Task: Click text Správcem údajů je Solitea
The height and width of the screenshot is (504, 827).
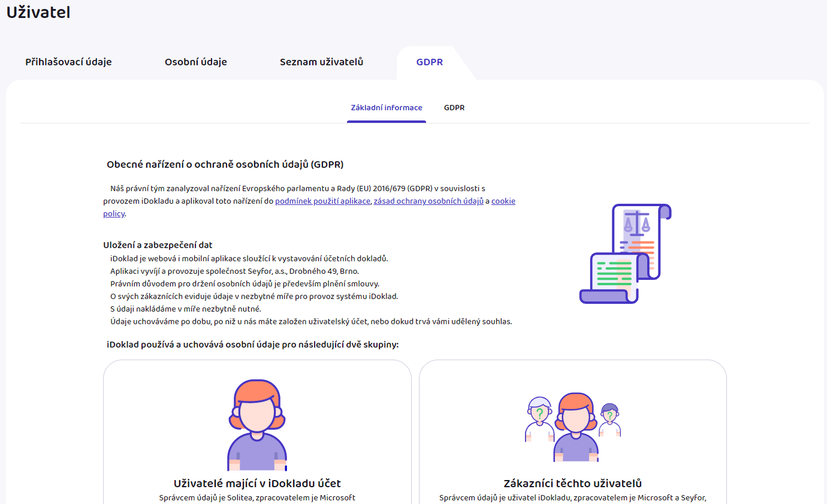Action: 257,497
